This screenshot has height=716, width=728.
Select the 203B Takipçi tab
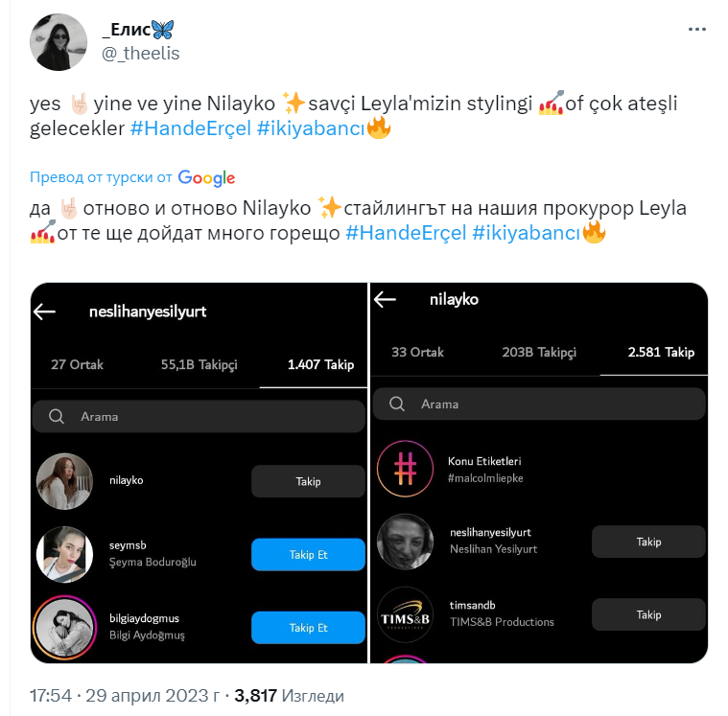click(x=539, y=352)
